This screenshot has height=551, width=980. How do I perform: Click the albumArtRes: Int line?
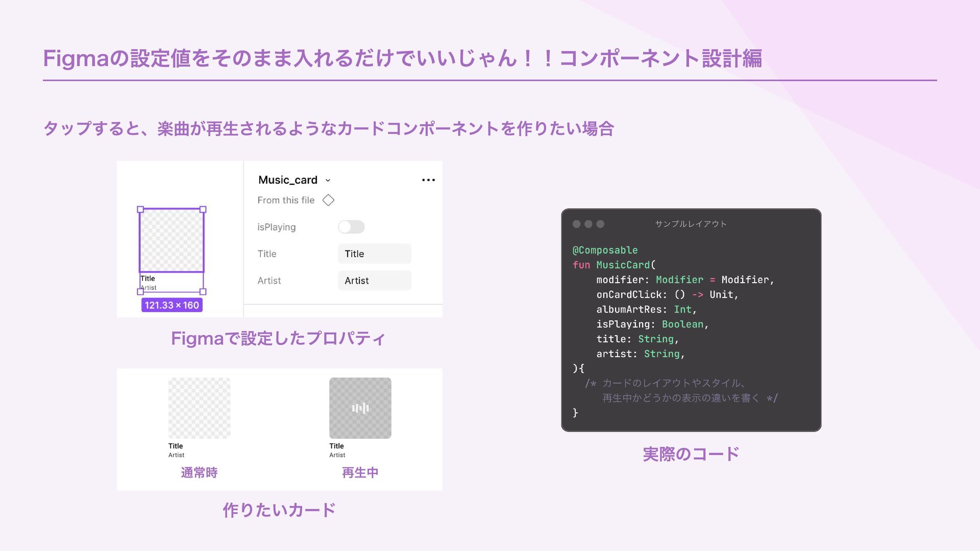coord(646,309)
